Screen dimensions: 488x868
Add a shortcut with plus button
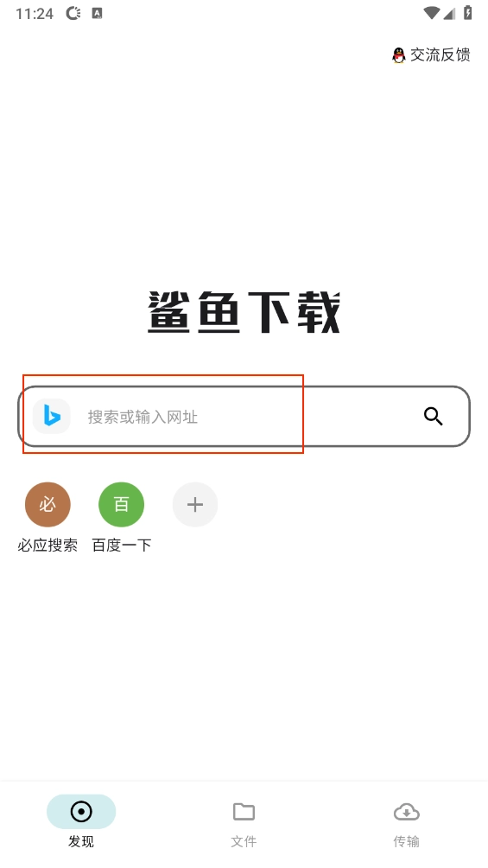(x=194, y=504)
